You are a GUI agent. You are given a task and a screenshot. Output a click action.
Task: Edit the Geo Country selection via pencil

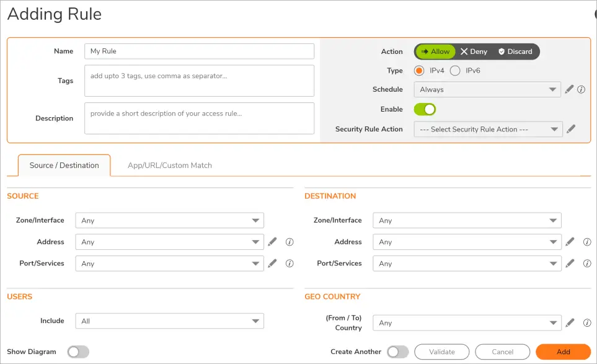[570, 322]
